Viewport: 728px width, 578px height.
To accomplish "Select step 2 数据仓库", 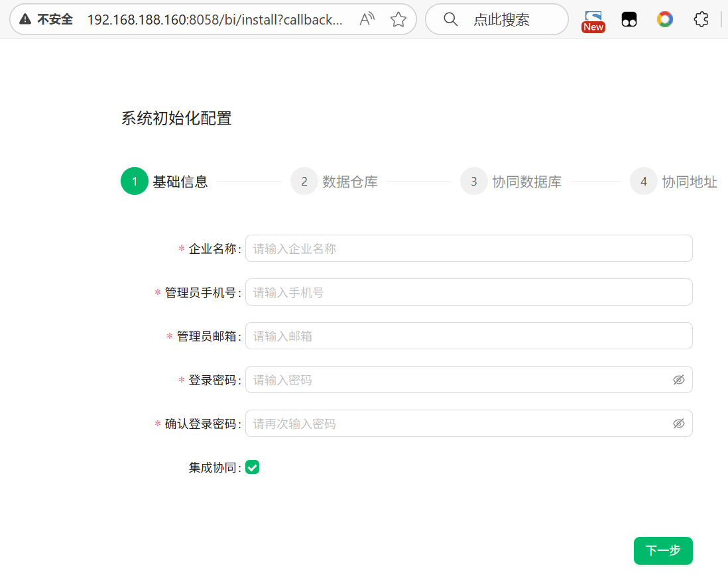I will [x=304, y=182].
